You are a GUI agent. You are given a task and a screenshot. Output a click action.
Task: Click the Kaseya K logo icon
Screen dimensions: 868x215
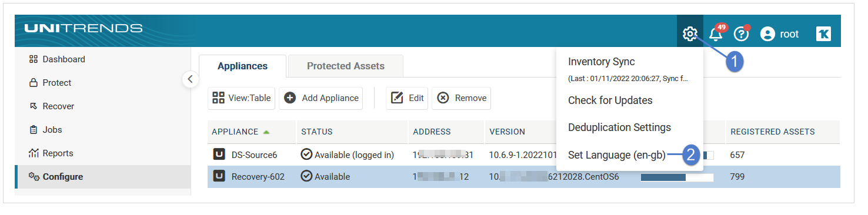pyautogui.click(x=823, y=34)
